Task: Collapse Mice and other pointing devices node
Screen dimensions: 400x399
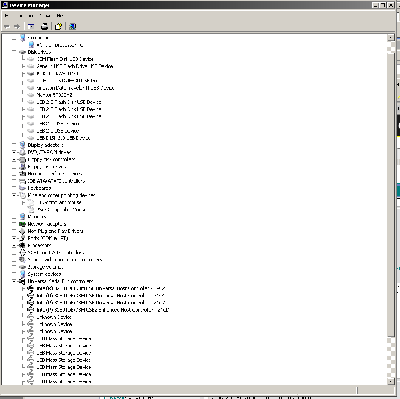Action: 14,195
